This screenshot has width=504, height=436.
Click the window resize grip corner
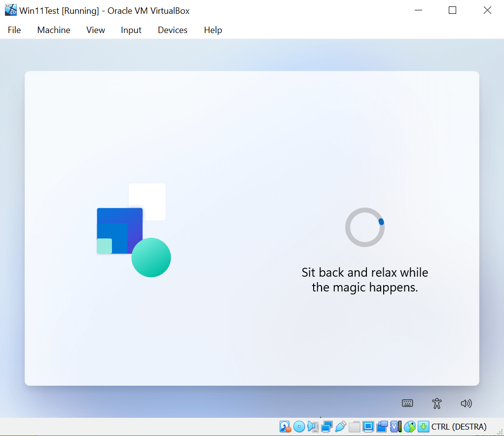(500, 432)
